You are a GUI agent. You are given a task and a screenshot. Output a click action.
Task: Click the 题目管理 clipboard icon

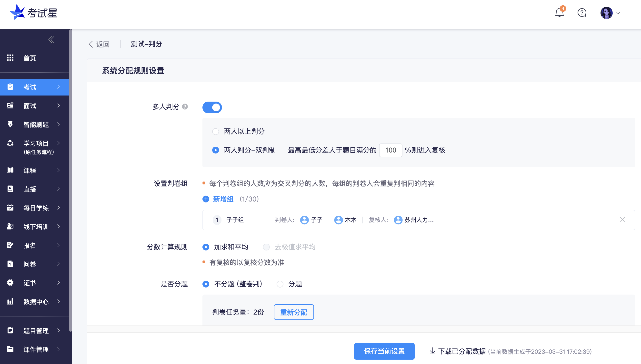click(x=10, y=330)
